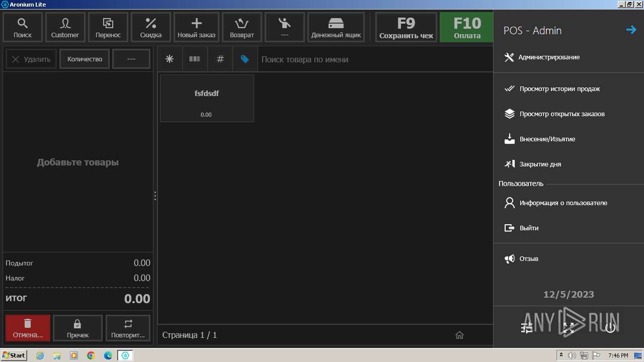Open the Поиск search tool
The width and height of the screenshot is (644, 362).
pyautogui.click(x=23, y=27)
